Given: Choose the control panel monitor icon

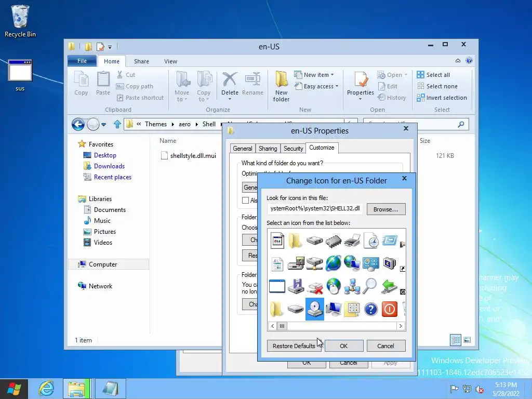Looking at the screenshot, I should pyautogui.click(x=371, y=263).
